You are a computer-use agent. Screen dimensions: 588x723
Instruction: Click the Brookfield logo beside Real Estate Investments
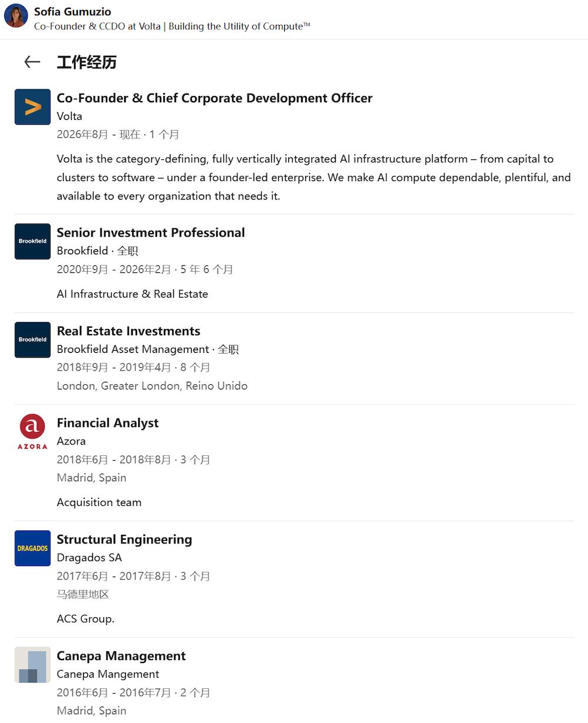(32, 339)
